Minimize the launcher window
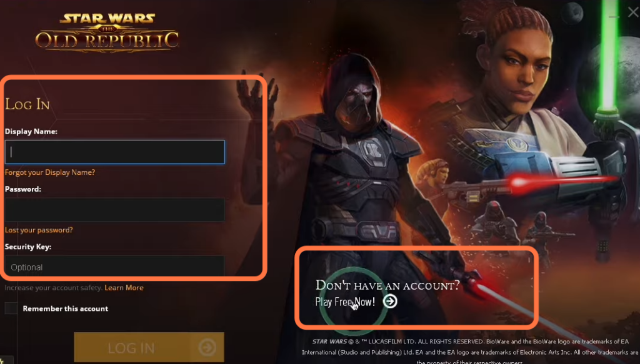 click(x=614, y=16)
